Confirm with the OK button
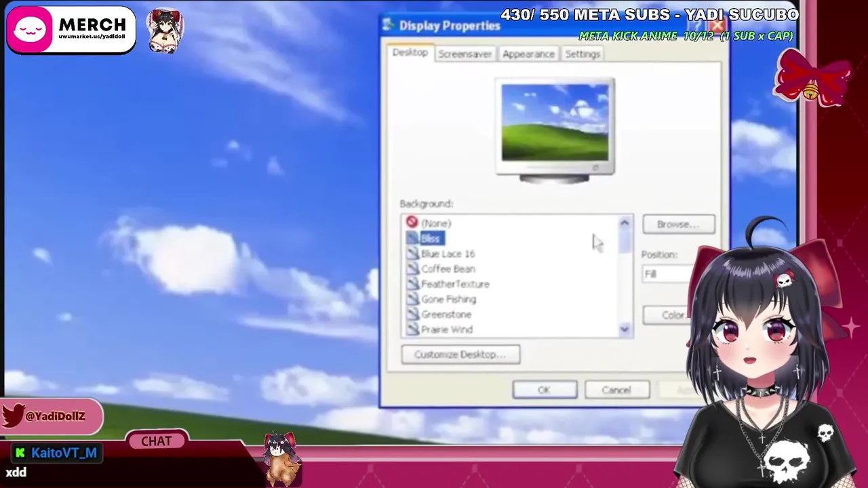Screen dimensions: 868x488 [545, 390]
